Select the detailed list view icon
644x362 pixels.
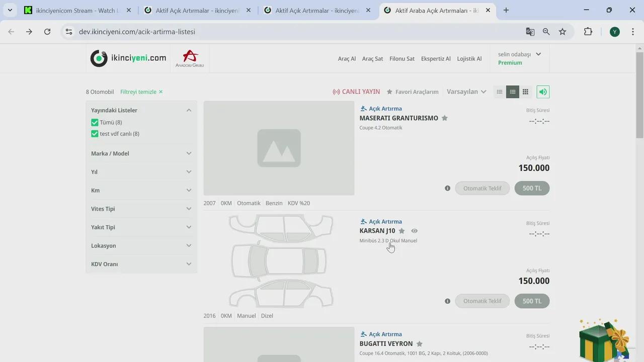[513, 92]
